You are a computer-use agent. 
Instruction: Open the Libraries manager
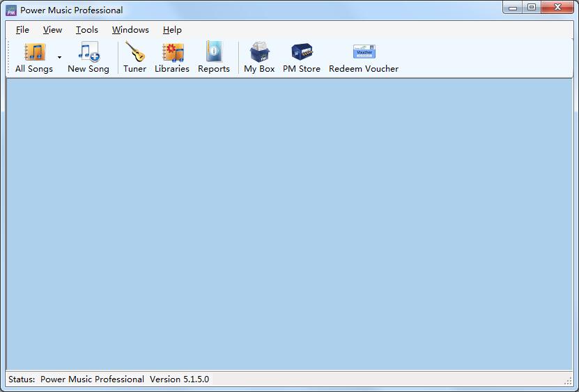tap(172, 57)
